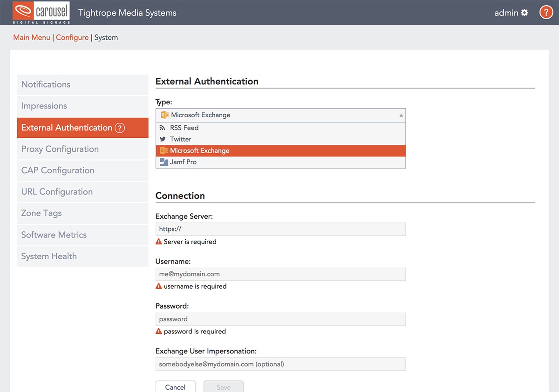Click the Main Menu breadcrumb link
The image size is (559, 392).
(32, 37)
